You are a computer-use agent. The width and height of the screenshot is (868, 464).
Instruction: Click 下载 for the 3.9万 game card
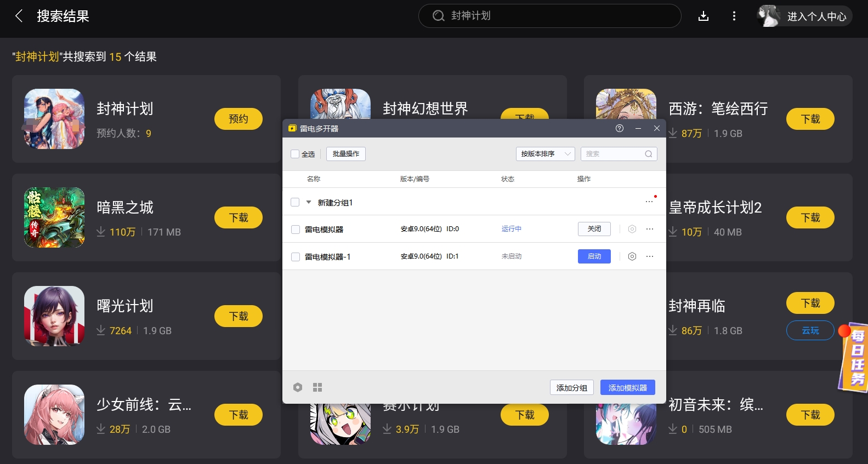coord(525,415)
